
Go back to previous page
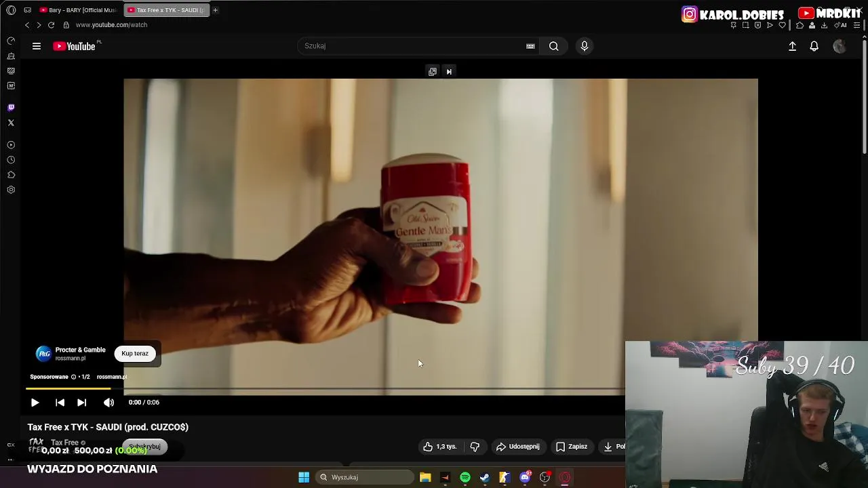(27, 25)
